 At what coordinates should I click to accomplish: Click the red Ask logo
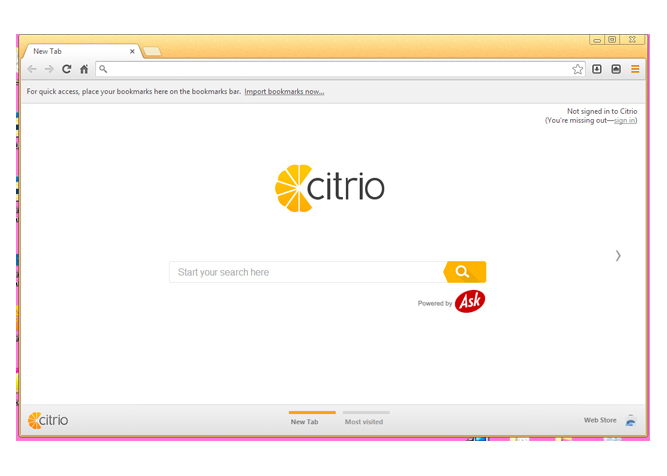[470, 301]
